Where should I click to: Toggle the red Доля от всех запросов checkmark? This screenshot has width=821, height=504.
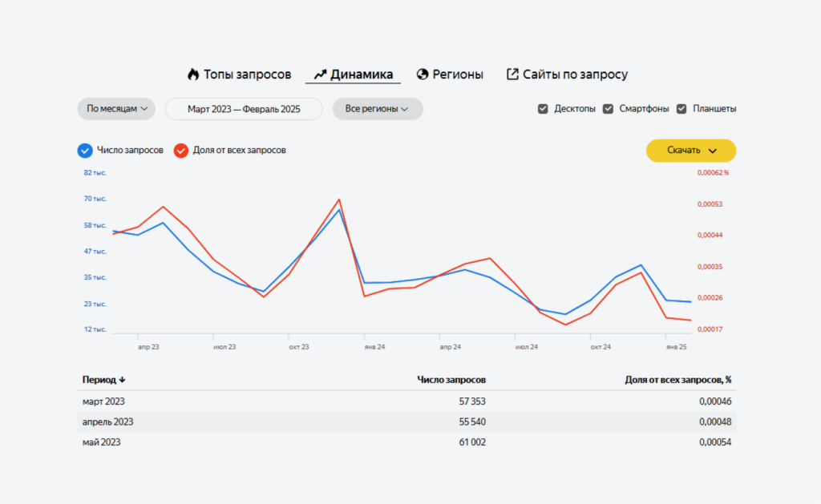[x=181, y=150]
